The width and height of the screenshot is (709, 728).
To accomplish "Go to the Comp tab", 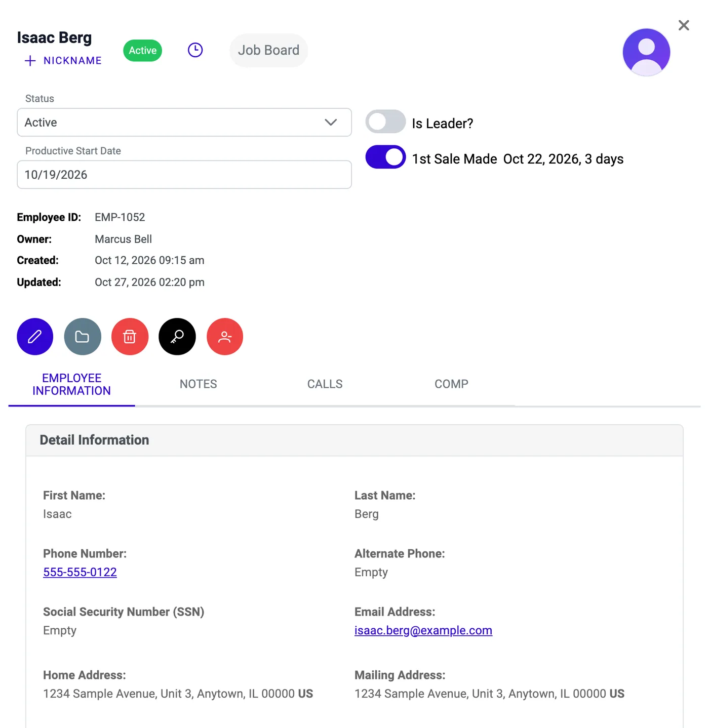I will [452, 384].
